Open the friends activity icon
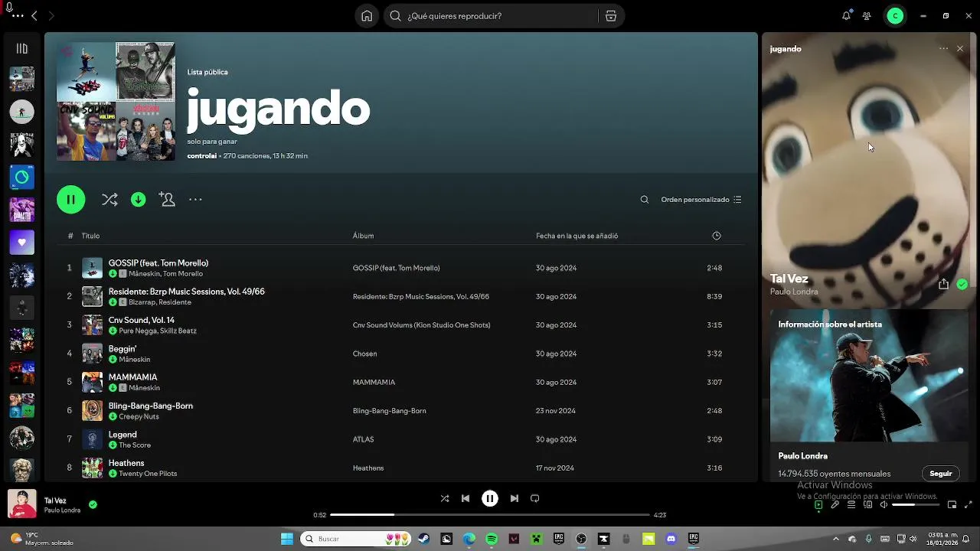 pyautogui.click(x=867, y=16)
